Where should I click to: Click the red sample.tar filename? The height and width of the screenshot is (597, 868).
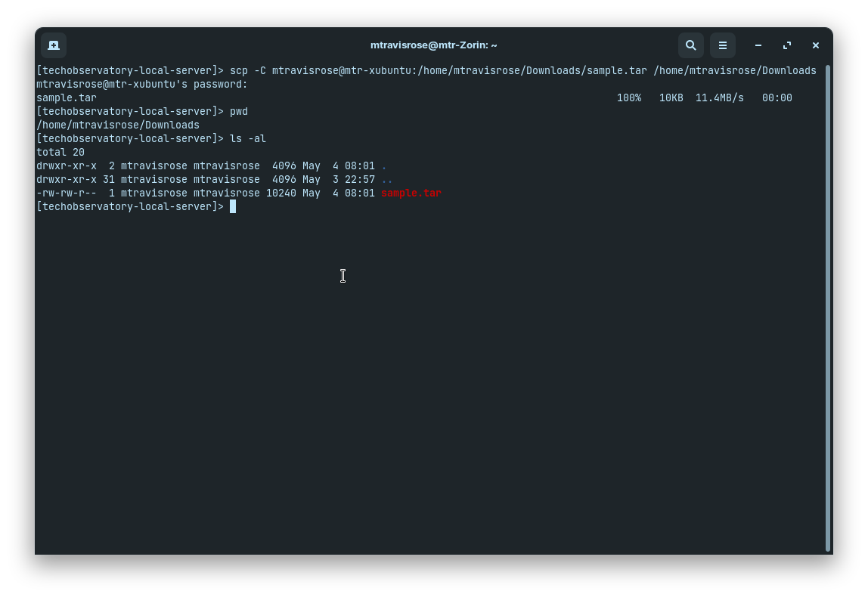(411, 193)
